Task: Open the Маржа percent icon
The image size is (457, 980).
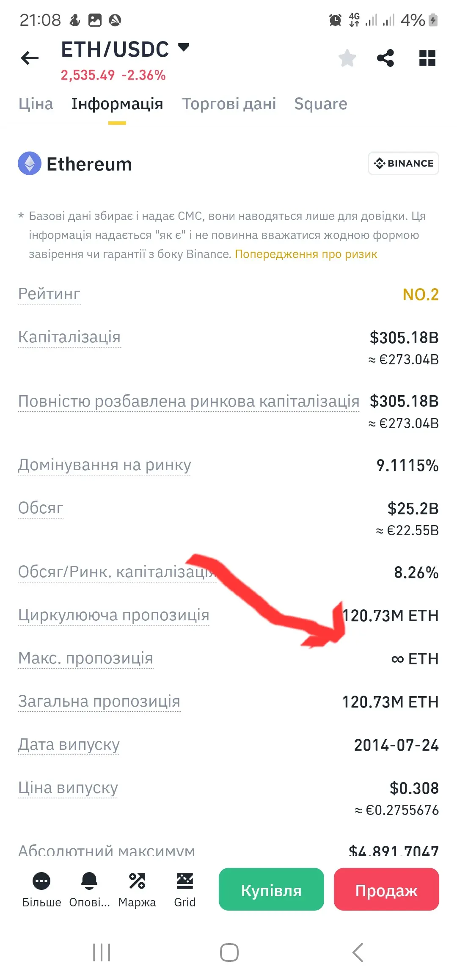Action: 137,881
